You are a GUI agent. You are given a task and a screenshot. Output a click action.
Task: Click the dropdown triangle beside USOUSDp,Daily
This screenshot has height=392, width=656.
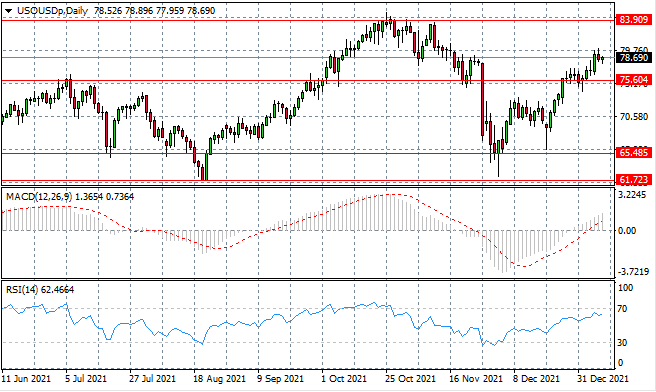click(x=8, y=11)
